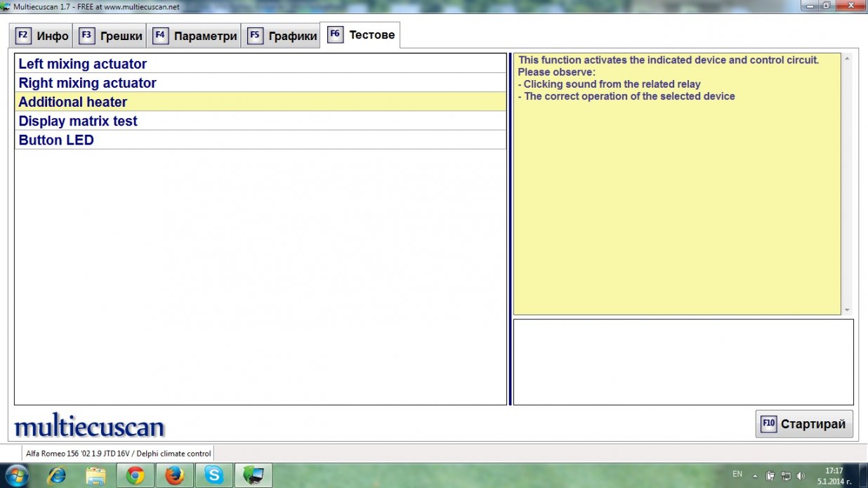Click the EN language indicator
Screen dimensions: 868x488
[x=737, y=475]
